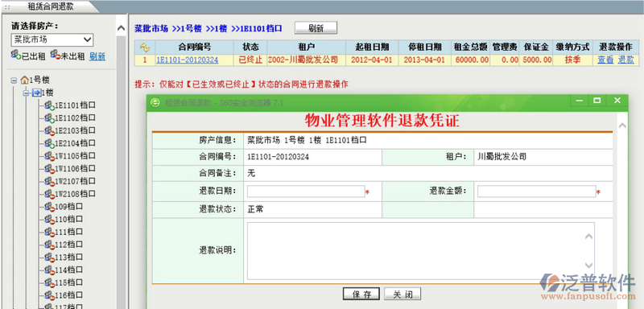Click the 关闭 button in dialog

[402, 295]
